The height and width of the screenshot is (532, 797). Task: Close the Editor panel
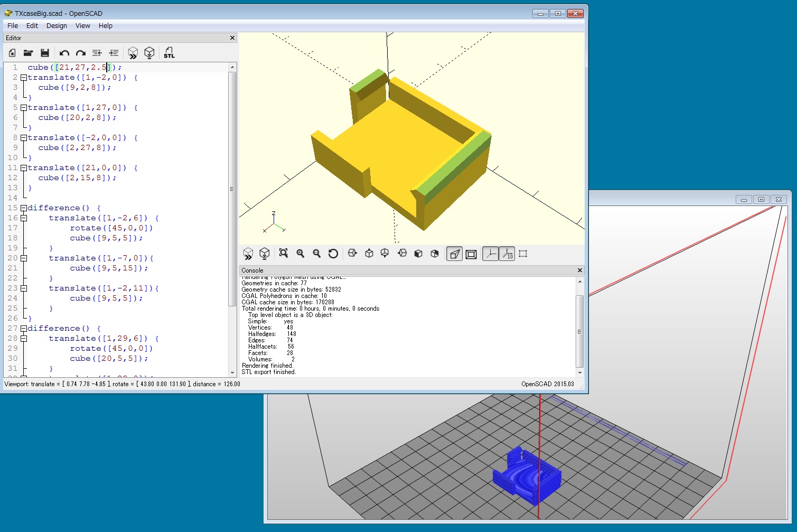[232, 38]
